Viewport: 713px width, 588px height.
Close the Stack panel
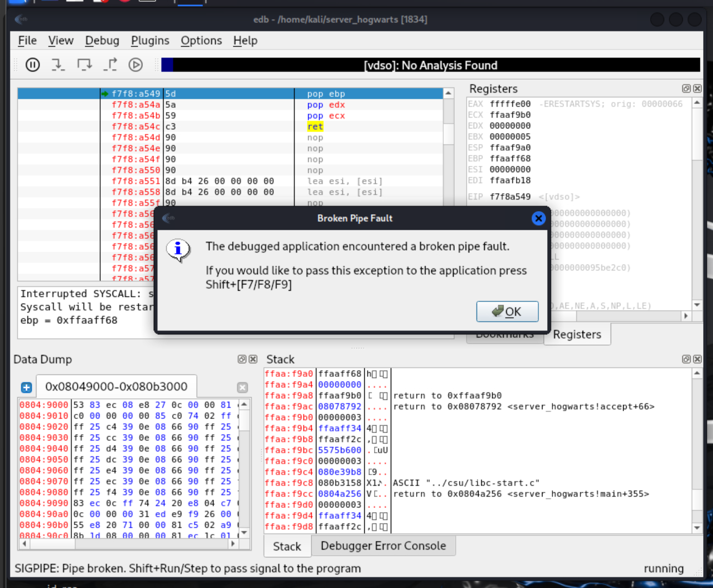click(x=697, y=359)
